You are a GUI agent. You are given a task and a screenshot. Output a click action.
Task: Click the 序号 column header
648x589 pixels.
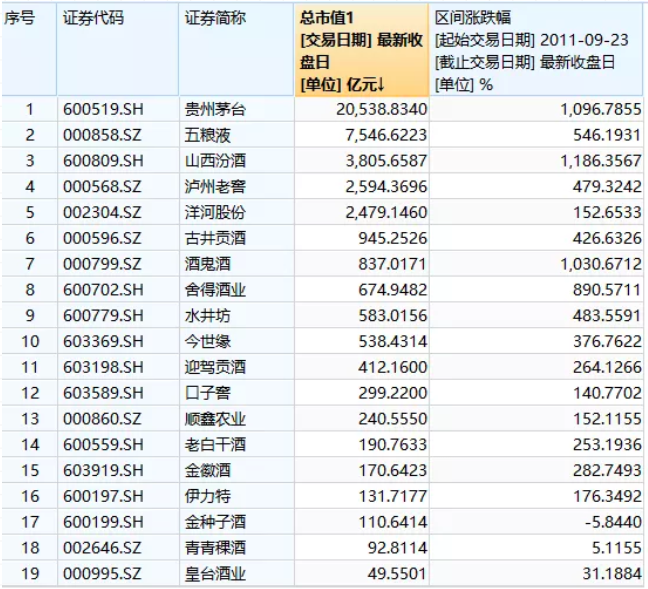29,50
